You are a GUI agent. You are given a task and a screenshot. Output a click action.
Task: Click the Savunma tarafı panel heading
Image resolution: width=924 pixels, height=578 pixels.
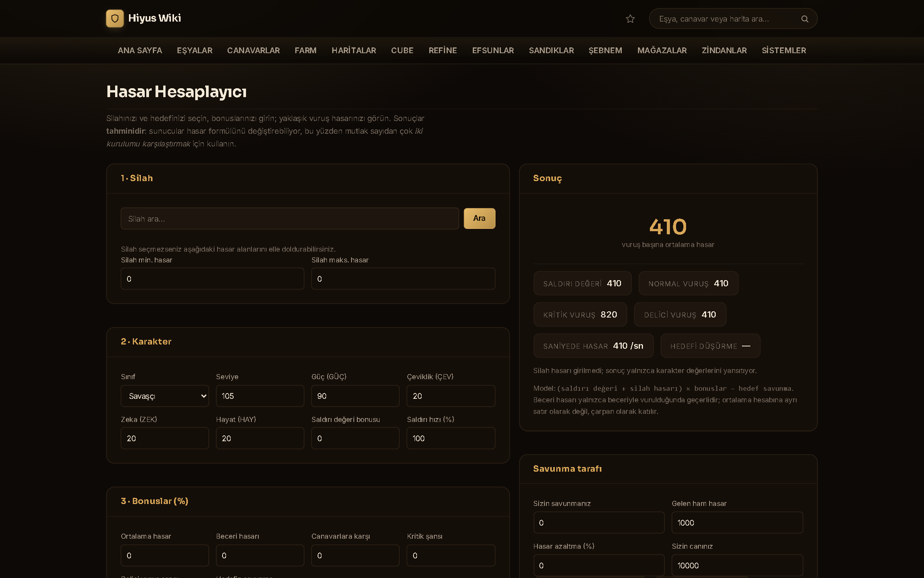point(567,469)
